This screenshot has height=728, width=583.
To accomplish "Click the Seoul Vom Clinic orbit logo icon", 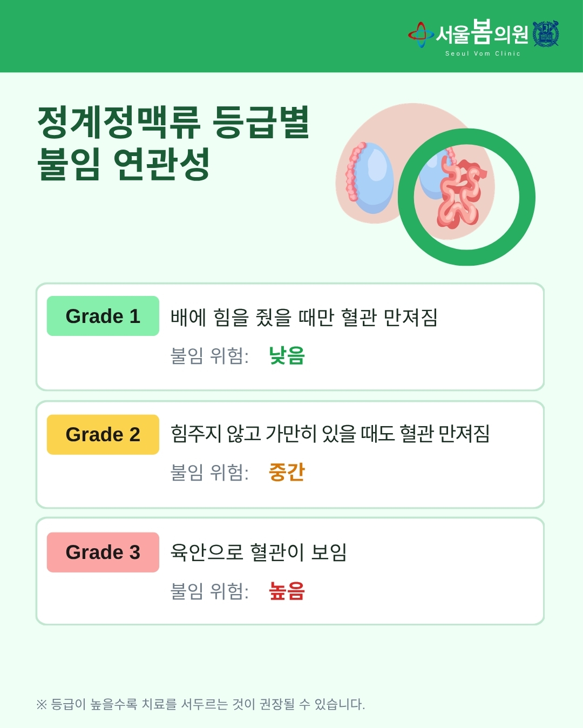I will pos(421,35).
